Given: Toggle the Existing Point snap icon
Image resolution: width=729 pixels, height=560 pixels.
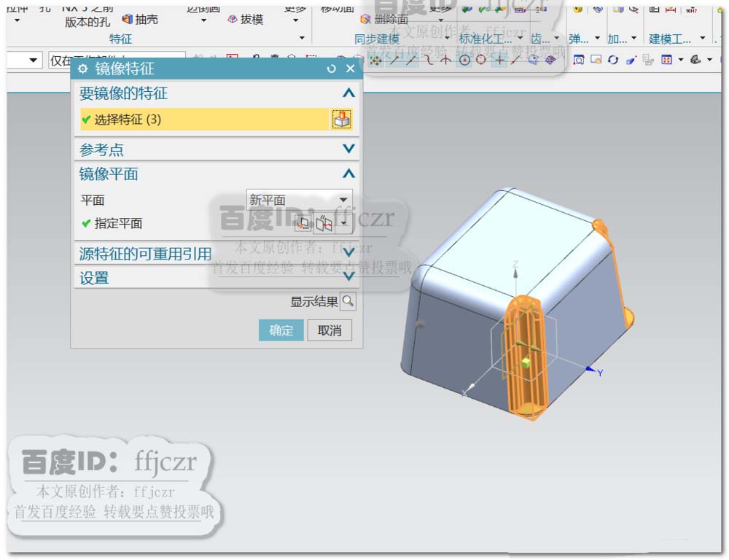Looking at the screenshot, I should (499, 60).
